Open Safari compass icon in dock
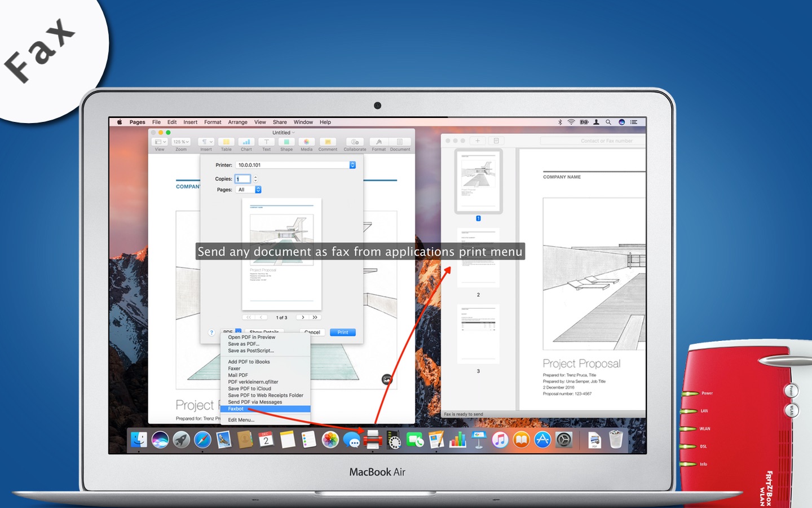This screenshot has height=508, width=812. tap(202, 440)
